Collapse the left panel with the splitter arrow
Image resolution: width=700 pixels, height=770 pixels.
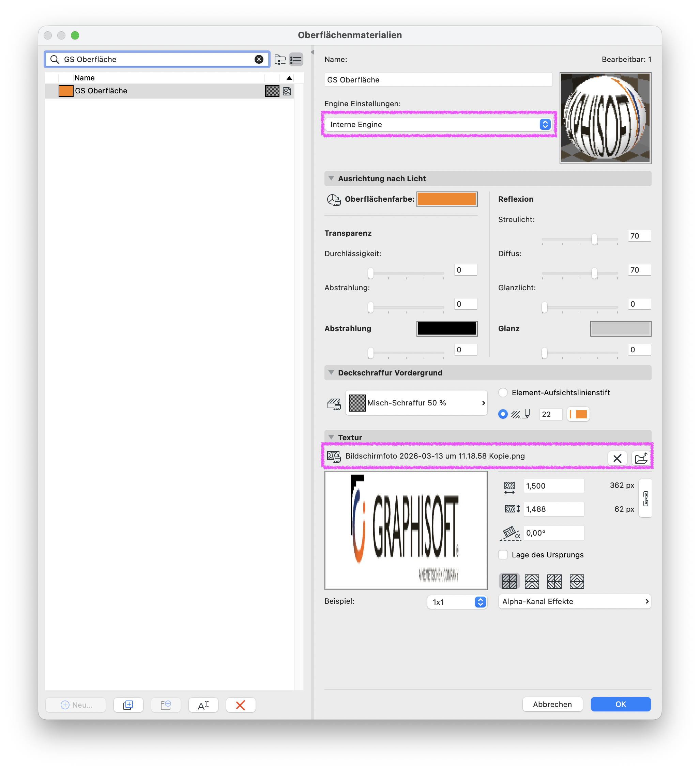[x=312, y=52]
